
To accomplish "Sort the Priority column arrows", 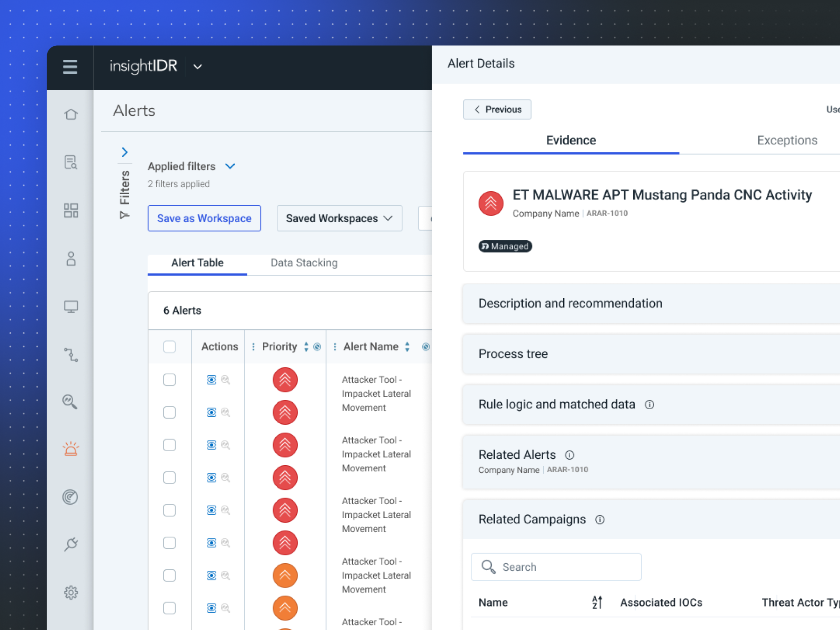I will coord(306,347).
